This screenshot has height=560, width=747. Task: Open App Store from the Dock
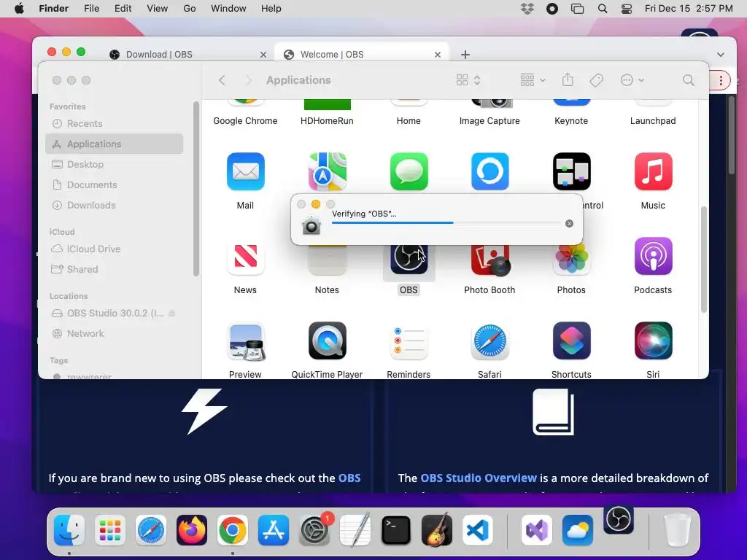click(x=274, y=530)
